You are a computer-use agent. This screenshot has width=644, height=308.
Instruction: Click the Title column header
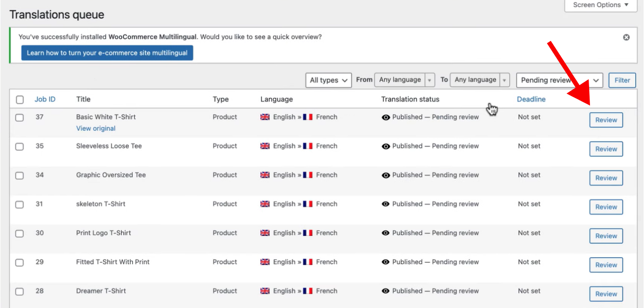coord(83,99)
